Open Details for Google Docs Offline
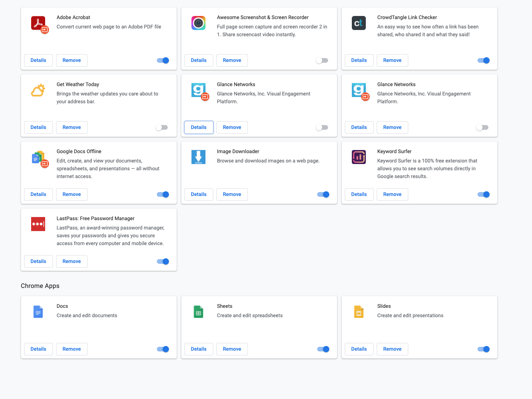The width and height of the screenshot is (532, 399). [x=38, y=194]
